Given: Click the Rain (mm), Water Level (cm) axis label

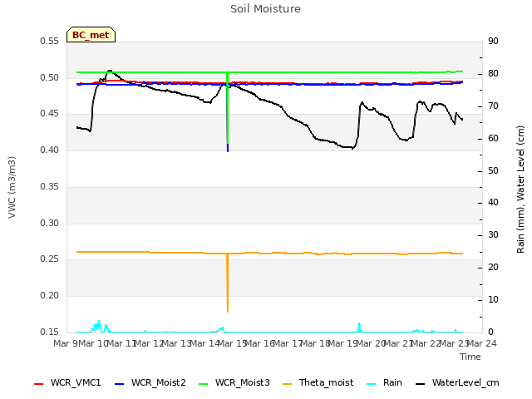Looking at the screenshot, I should 520,190.
